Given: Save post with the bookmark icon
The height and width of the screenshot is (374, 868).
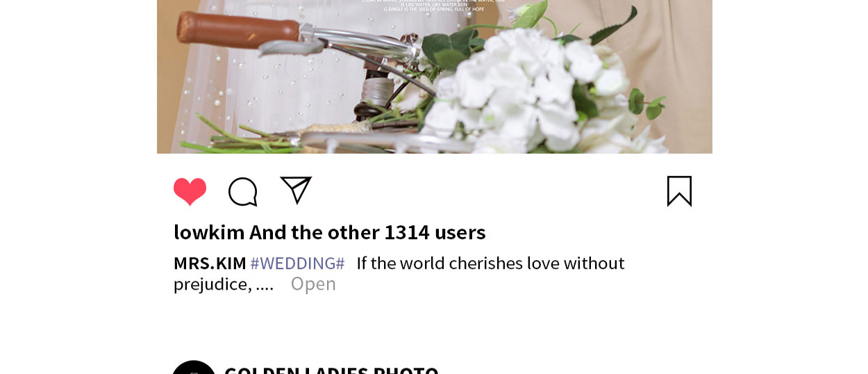Looking at the screenshot, I should click(x=679, y=191).
